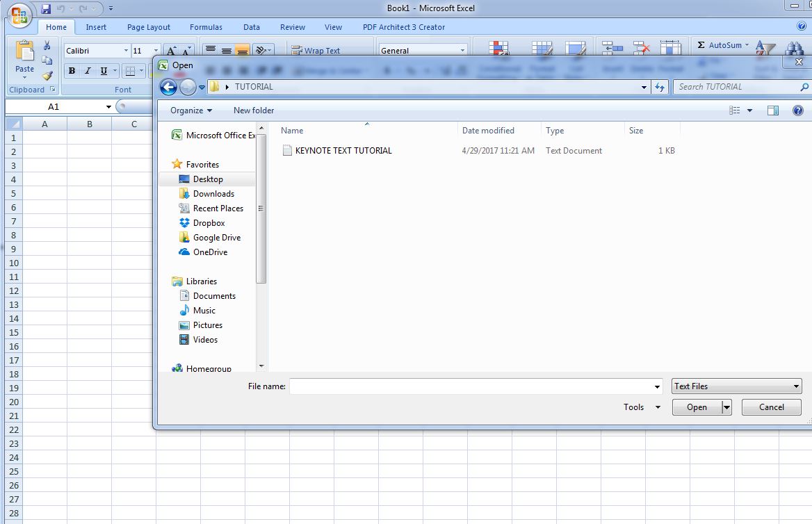Open the font name Calibri dropdown
Viewport: 812px width, 524px height.
(126, 50)
